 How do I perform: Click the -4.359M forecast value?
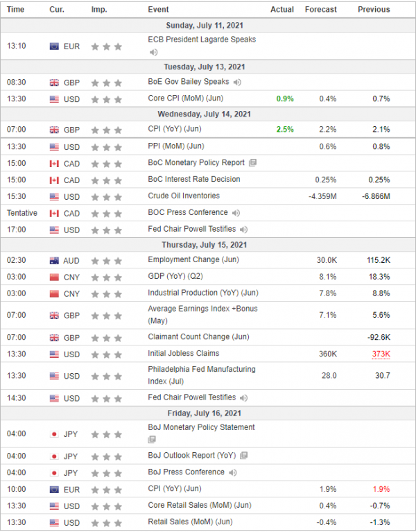click(x=322, y=196)
